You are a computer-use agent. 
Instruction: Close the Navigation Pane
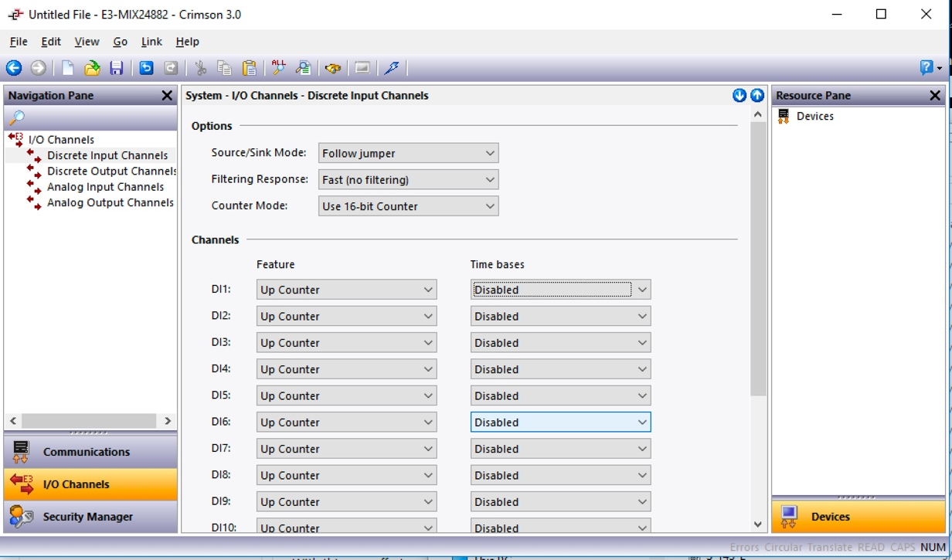point(167,96)
